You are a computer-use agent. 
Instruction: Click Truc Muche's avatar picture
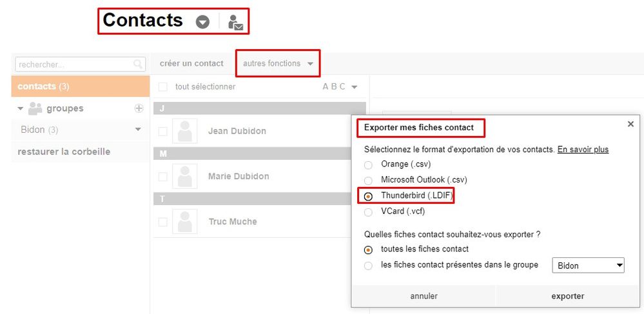185,222
